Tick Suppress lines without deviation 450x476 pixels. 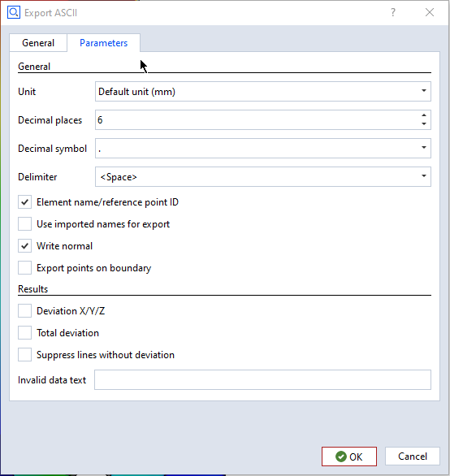[x=24, y=355]
